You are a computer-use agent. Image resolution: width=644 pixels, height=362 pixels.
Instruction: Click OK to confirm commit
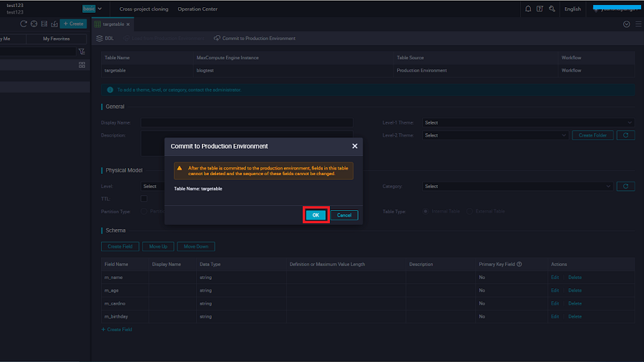pos(316,215)
